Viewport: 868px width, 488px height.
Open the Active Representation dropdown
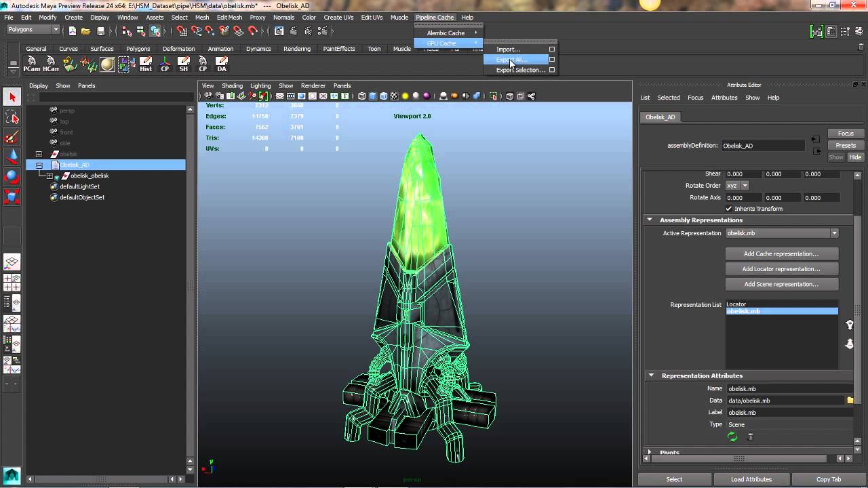tap(783, 233)
